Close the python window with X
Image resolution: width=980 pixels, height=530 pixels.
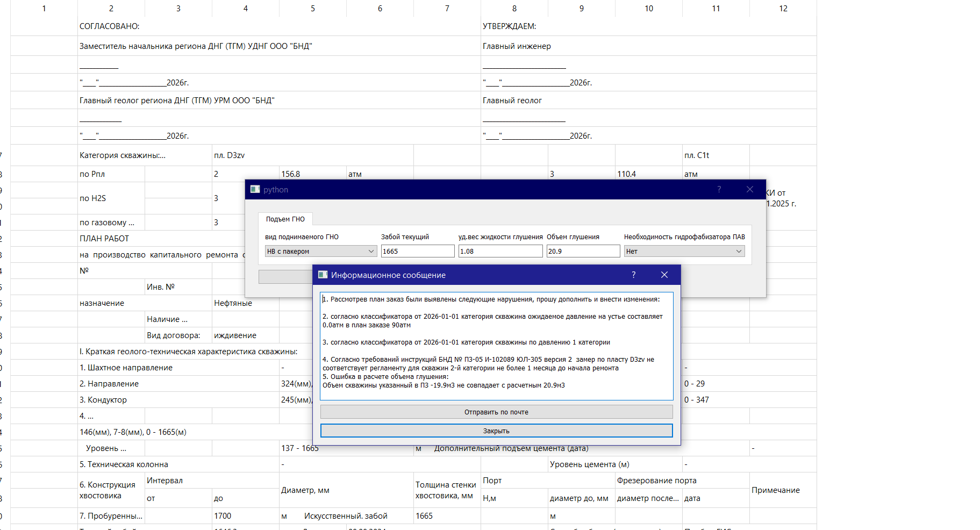click(750, 189)
